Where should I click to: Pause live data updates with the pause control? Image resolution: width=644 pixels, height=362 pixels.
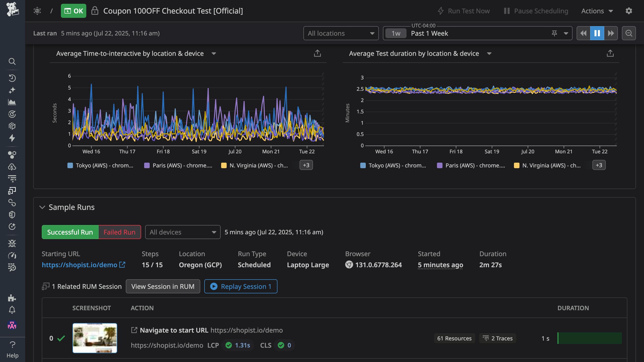tap(597, 33)
